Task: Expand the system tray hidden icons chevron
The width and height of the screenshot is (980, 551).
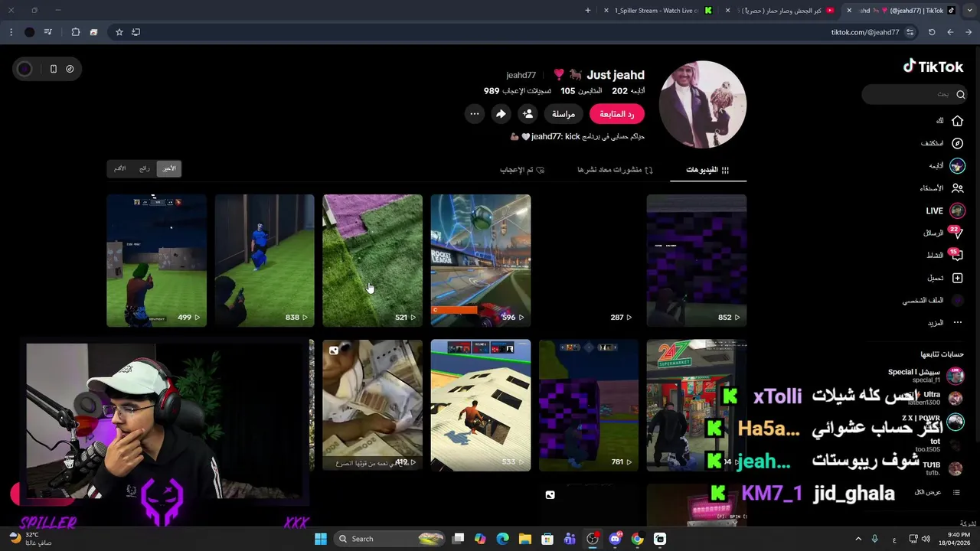Action: [858, 539]
